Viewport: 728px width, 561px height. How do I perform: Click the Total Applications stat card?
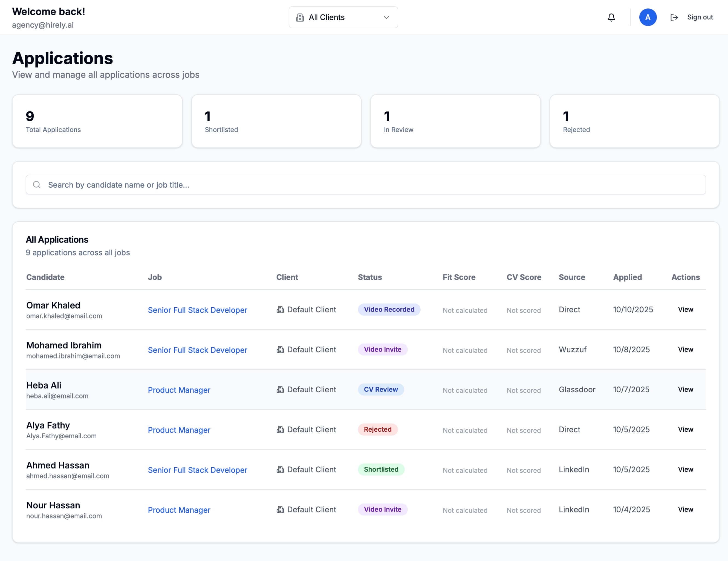pyautogui.click(x=97, y=121)
